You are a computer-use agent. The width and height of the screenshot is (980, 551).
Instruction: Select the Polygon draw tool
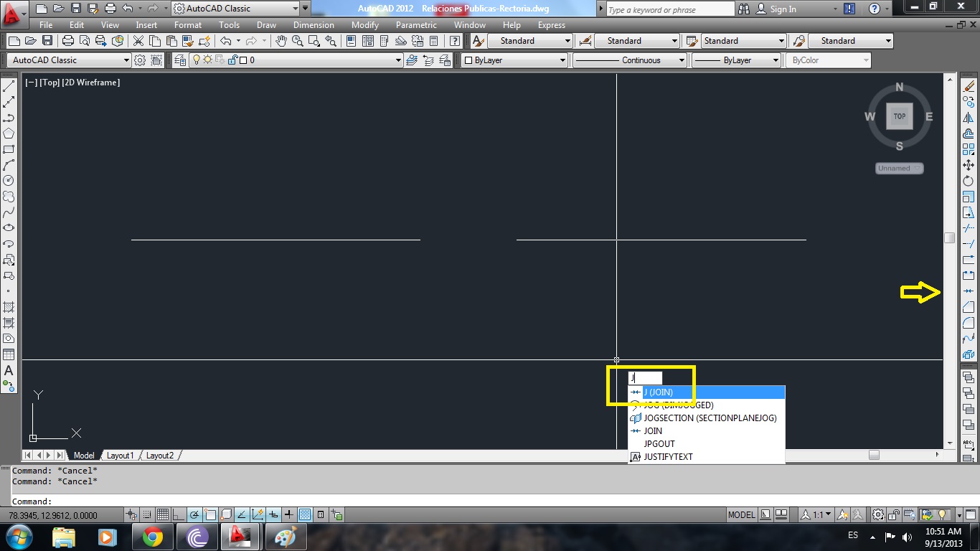click(x=9, y=133)
